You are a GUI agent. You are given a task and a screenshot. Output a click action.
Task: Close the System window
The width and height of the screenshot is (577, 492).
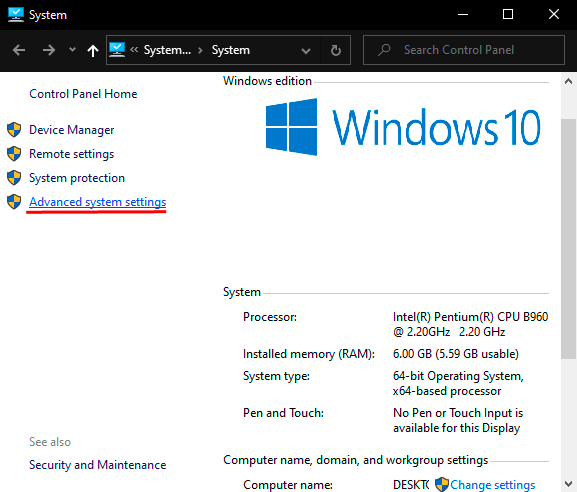tap(553, 15)
